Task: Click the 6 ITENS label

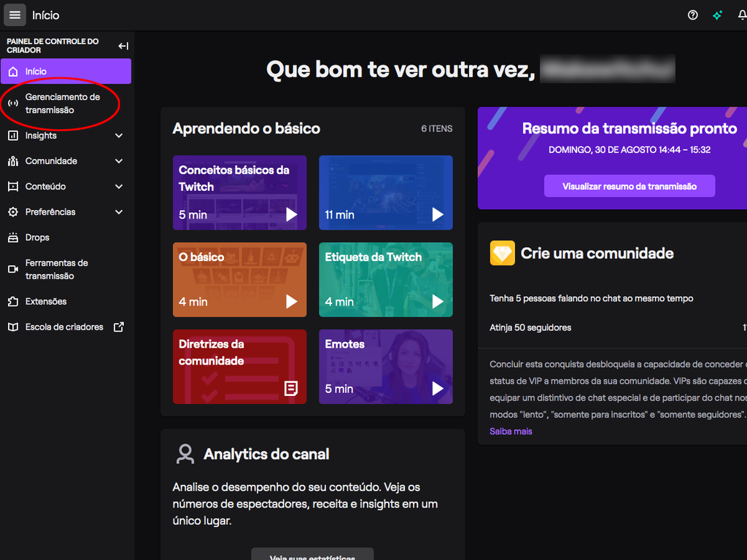Action: click(x=437, y=128)
